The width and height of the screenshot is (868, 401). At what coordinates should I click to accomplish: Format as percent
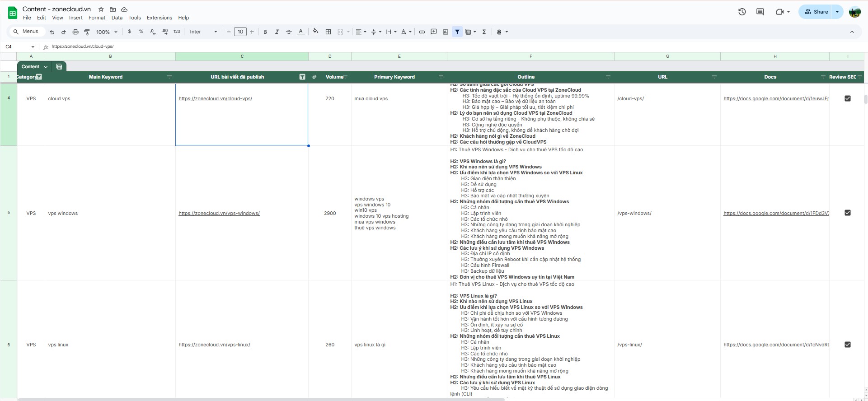141,32
